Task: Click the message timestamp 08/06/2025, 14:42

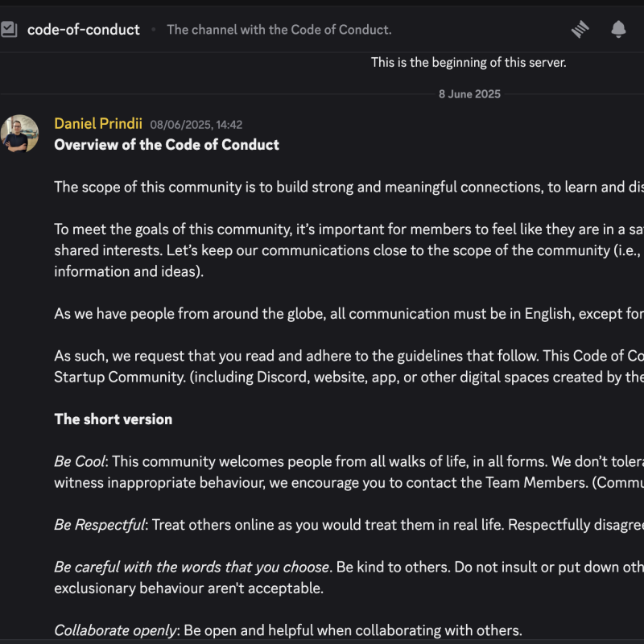Action: pyautogui.click(x=196, y=125)
